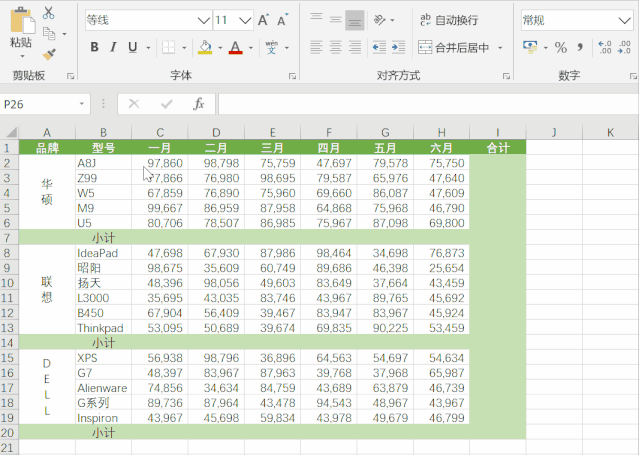Align text left
This screenshot has height=455, width=639.
(x=316, y=47)
